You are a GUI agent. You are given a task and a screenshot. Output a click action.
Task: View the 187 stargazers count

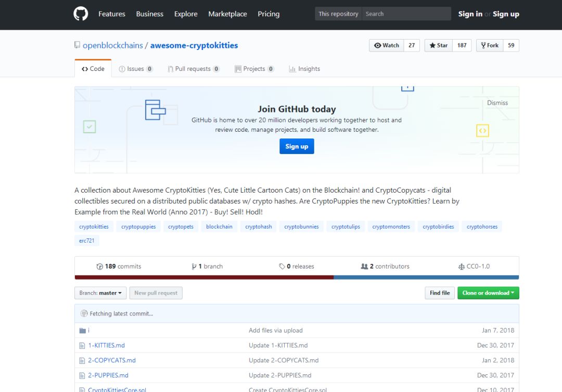coord(462,45)
